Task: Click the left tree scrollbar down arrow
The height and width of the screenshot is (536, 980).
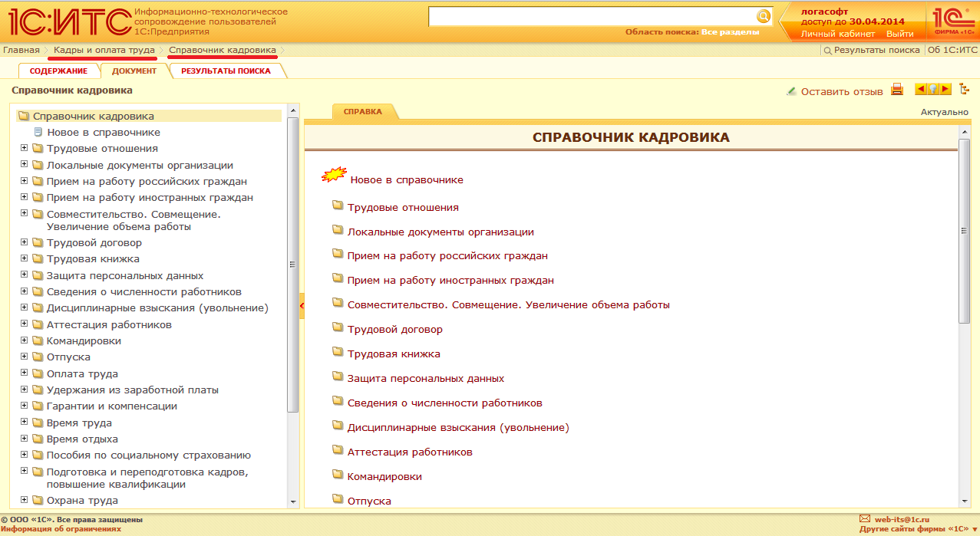Action: point(292,501)
